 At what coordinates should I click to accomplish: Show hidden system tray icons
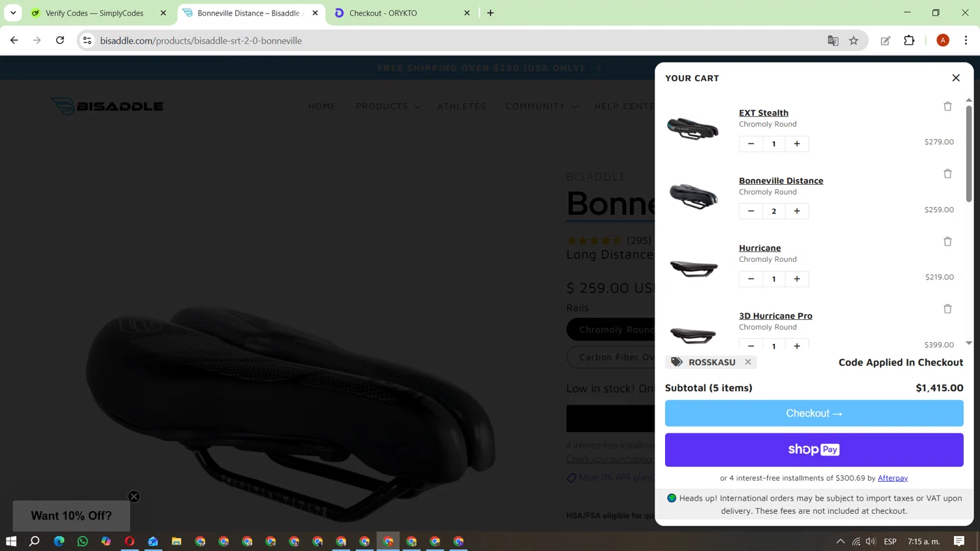[x=841, y=541]
